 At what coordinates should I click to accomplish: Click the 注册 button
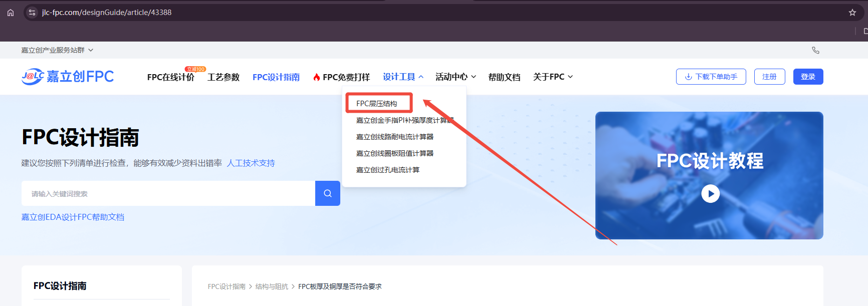click(770, 77)
